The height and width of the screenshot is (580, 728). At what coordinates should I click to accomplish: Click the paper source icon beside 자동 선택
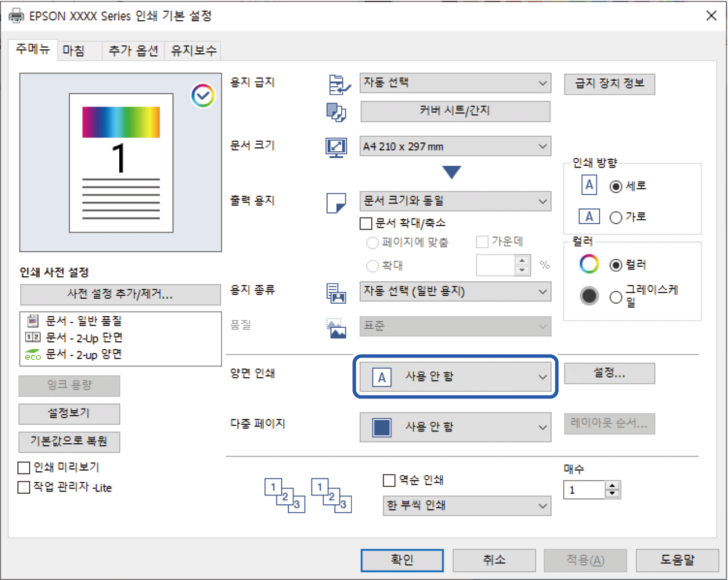coord(339,85)
